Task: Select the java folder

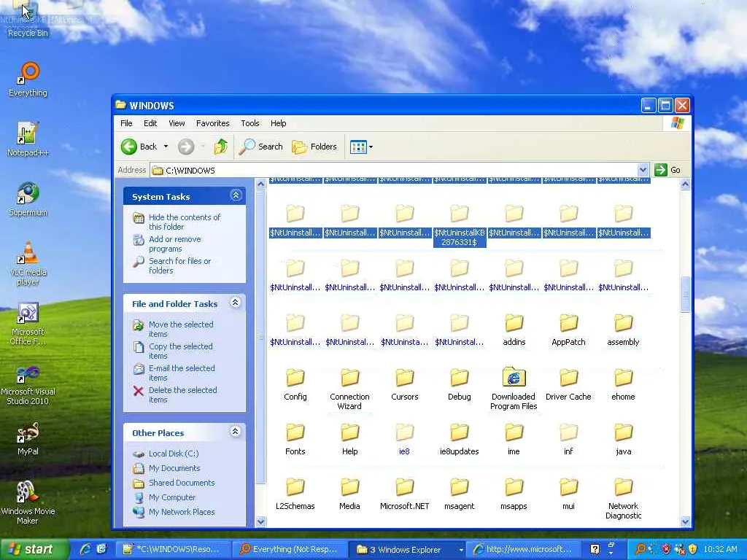Action: point(623,439)
